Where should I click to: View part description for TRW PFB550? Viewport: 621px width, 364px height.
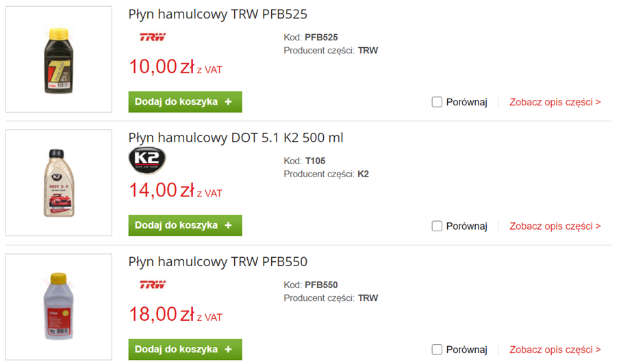pos(555,350)
